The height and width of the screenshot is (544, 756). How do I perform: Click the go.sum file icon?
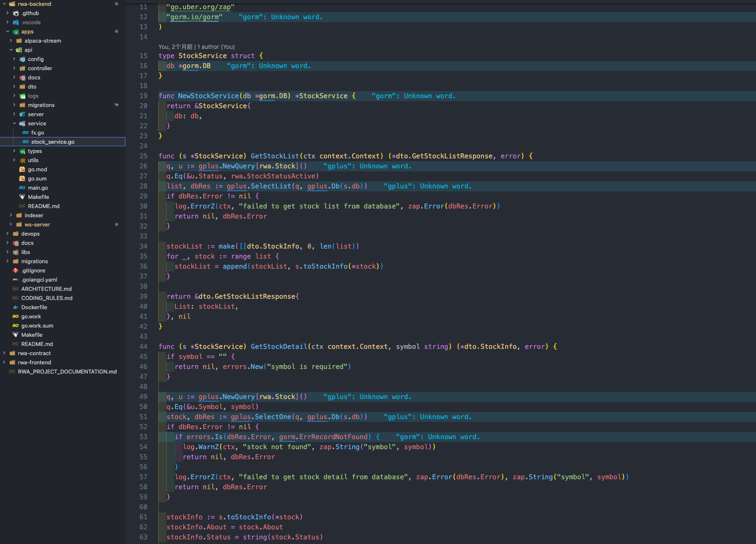[x=22, y=178]
